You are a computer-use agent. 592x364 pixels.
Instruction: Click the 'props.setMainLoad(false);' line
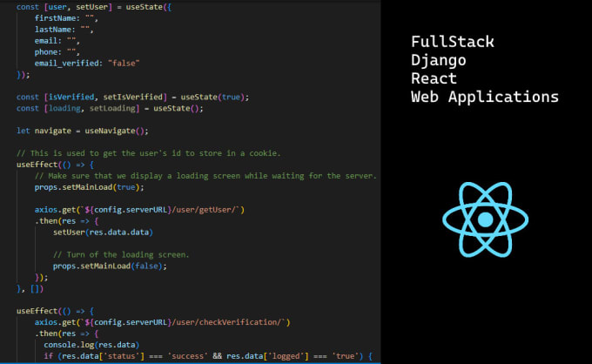tap(110, 266)
